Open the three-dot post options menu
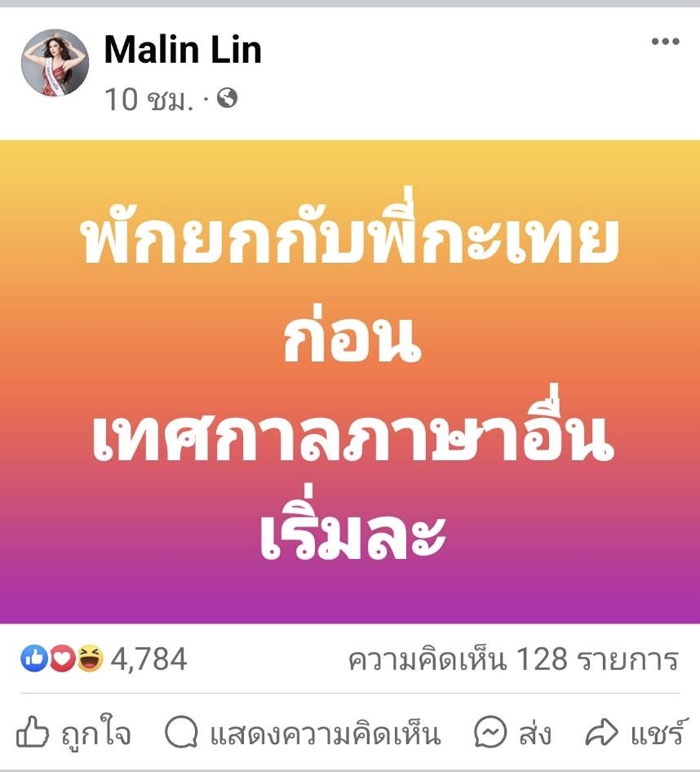Screen dimensions: 700x772 point(665,42)
